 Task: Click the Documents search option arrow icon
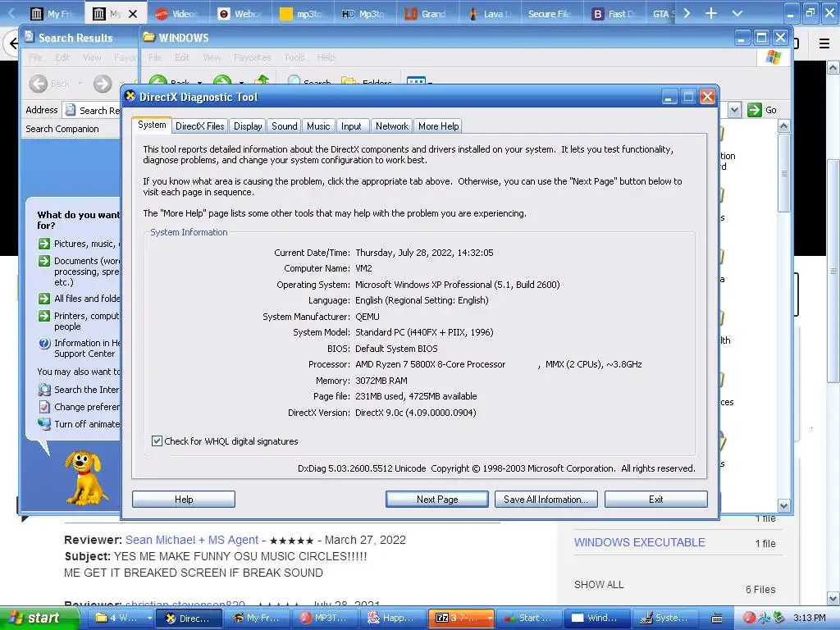44,261
